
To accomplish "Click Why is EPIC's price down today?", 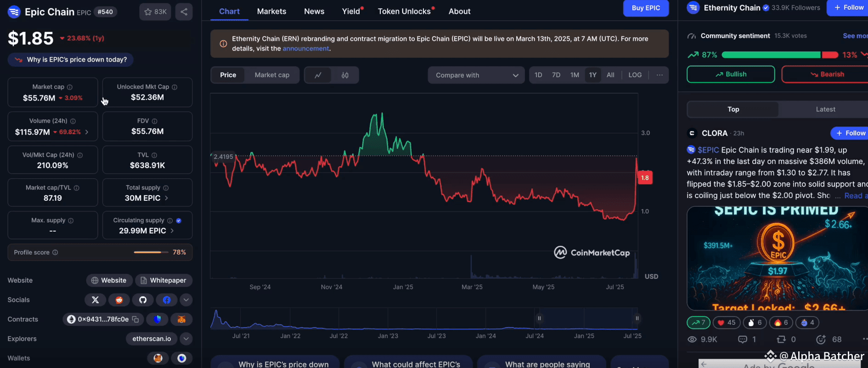I will 70,60.
